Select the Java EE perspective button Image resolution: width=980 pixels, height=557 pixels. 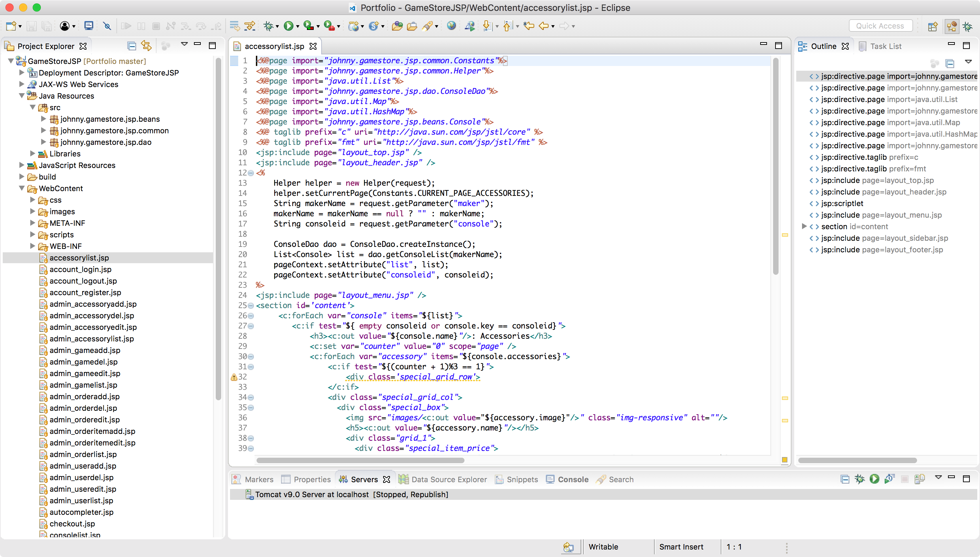(952, 26)
